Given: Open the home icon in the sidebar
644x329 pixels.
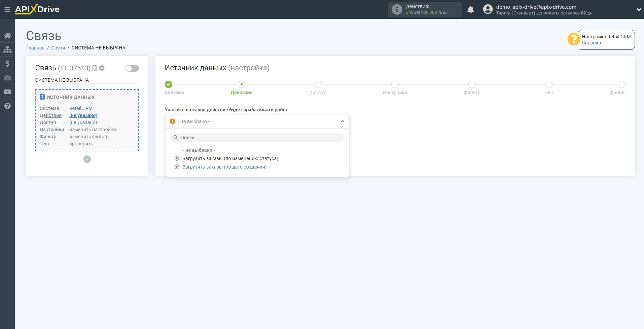Looking at the screenshot, I should [7, 36].
